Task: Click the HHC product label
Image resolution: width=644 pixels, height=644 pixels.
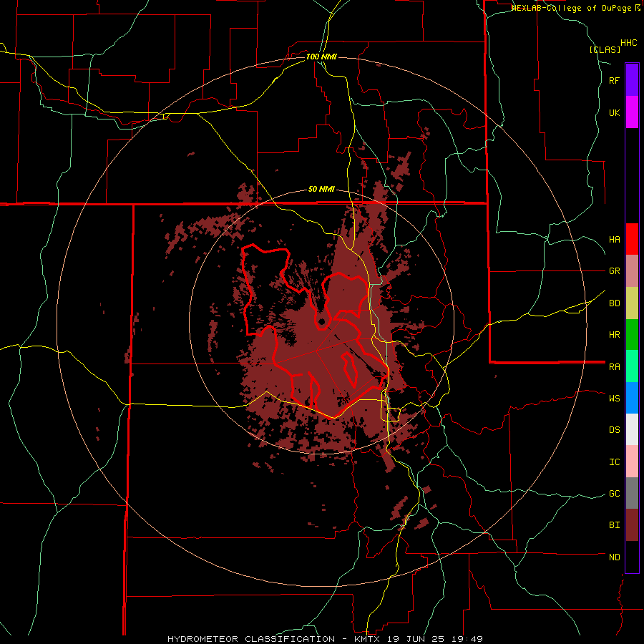Action: coord(629,43)
